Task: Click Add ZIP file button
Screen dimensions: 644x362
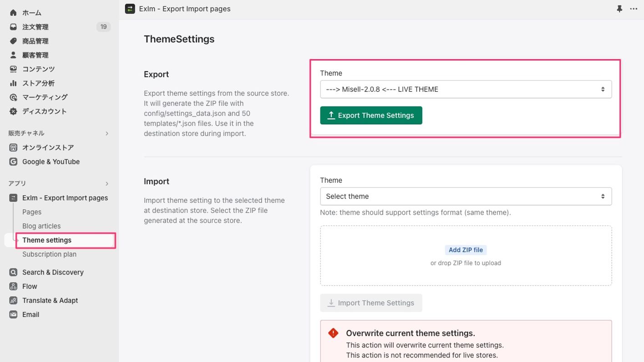Action: click(x=466, y=250)
